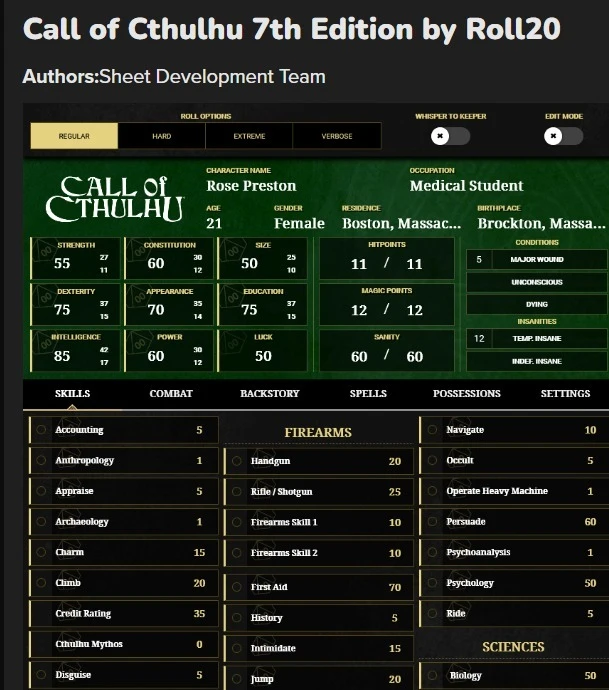The height and width of the screenshot is (690, 609).
Task: Click Firearms Skill 1 label
Action: (284, 522)
